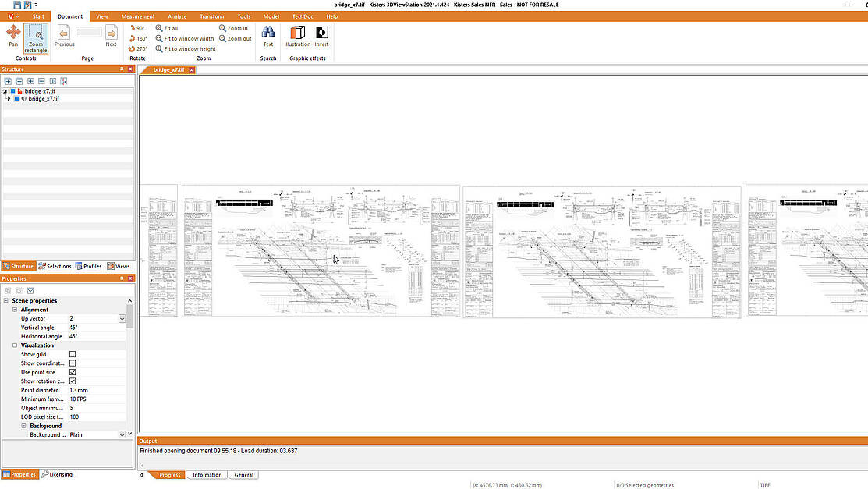Click page number input field
Viewport: 868px width, 489px height.
point(89,32)
